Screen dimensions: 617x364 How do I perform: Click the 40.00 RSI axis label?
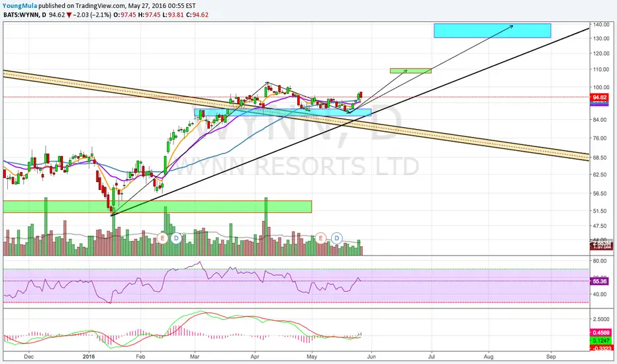(x=600, y=295)
